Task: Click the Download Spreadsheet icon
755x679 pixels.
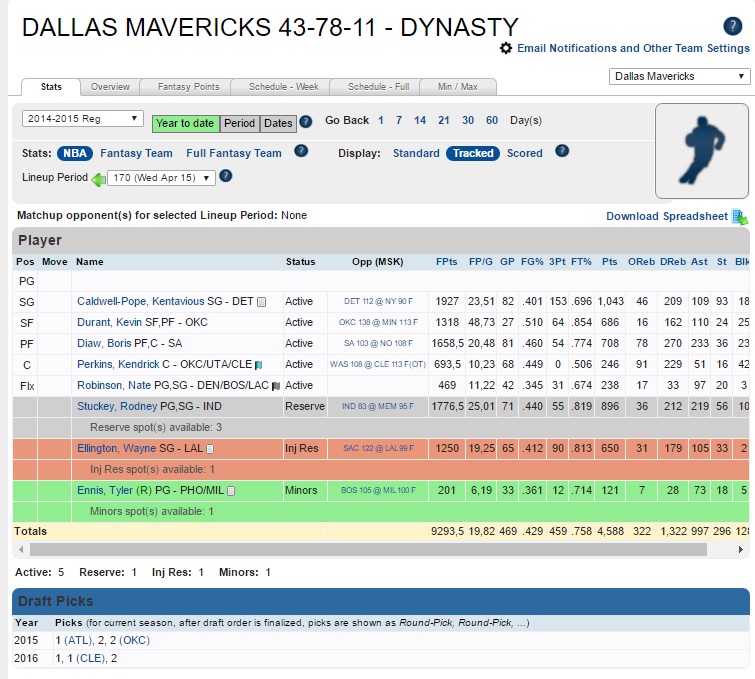Action: (740, 217)
